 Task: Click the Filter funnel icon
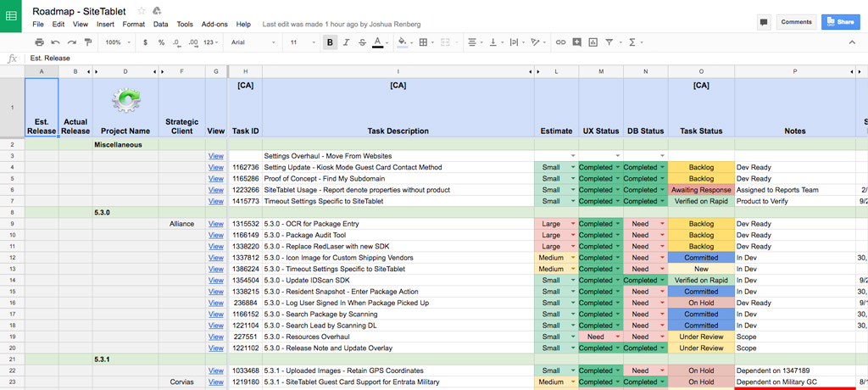610,42
